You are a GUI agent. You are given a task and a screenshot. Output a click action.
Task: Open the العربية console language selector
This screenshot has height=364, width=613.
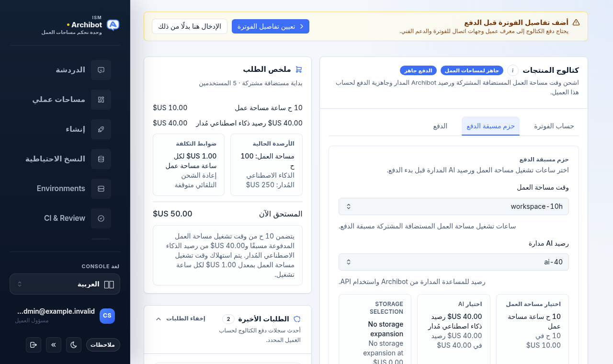coord(65,284)
